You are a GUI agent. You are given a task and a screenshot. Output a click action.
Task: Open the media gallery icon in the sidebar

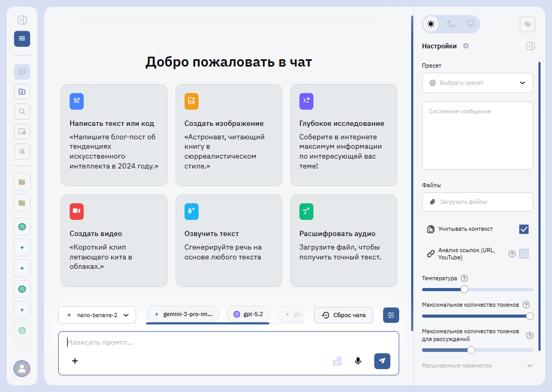[22, 132]
